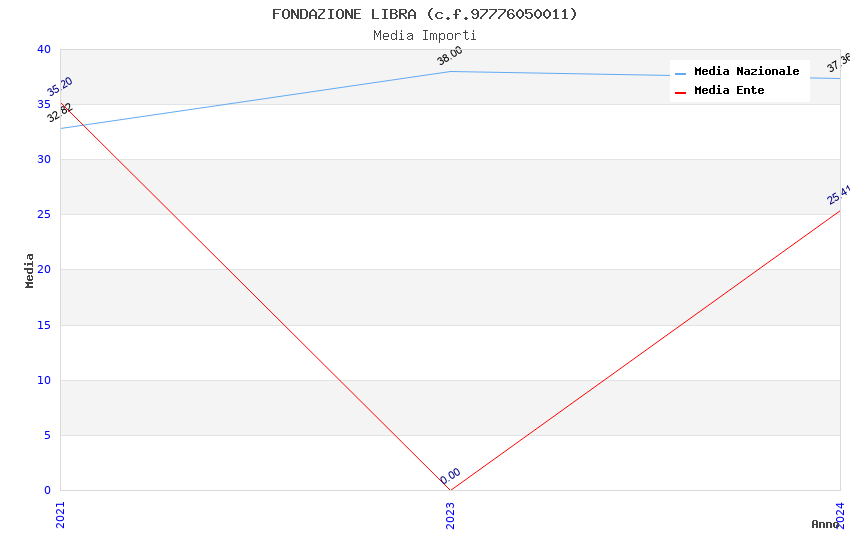
Task: Click the y-axis title Media
Action: click(x=29, y=270)
